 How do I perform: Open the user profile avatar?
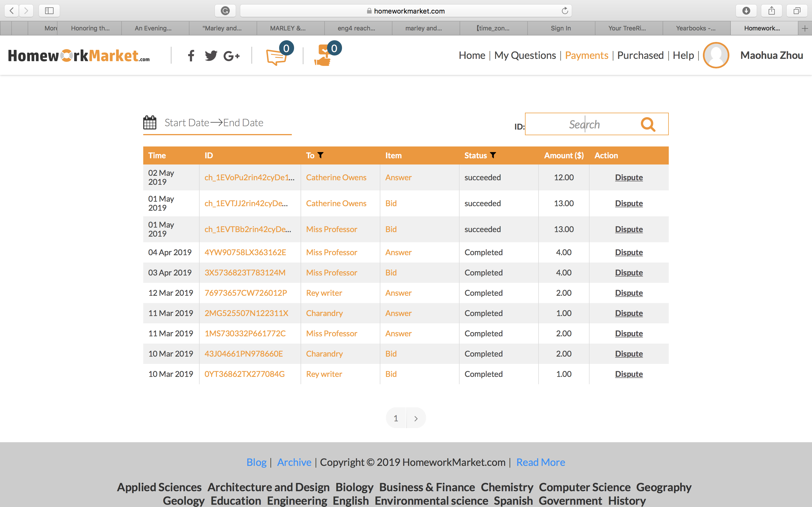(x=716, y=55)
